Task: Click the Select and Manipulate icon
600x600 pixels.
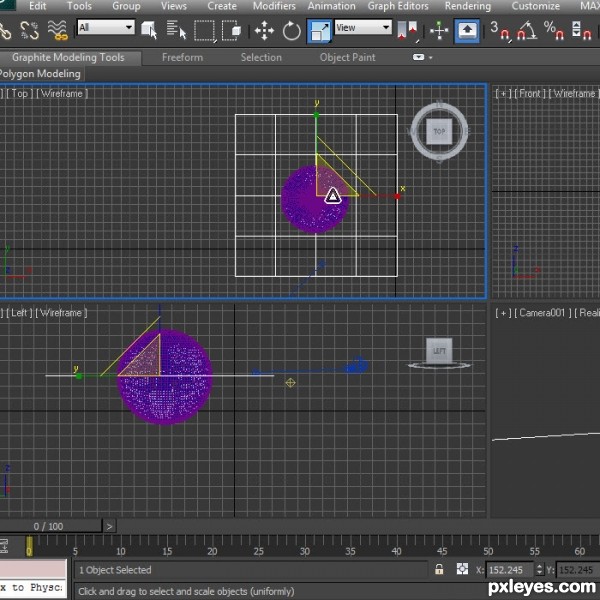Action: point(439,30)
